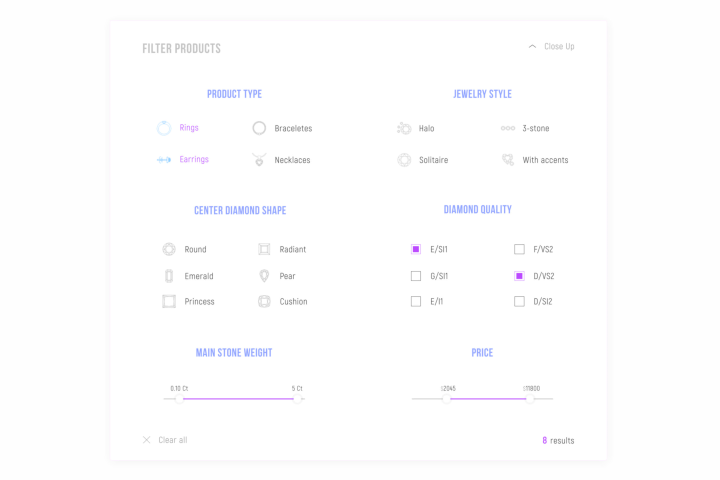Viewport: 720px width, 480px height.
Task: Click the maximum stone weight slider handle
Action: tap(297, 399)
